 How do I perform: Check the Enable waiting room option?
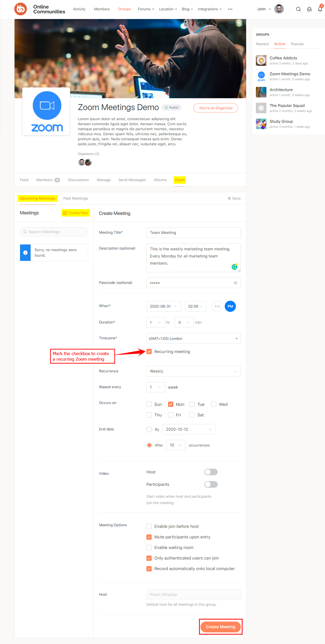coord(149,547)
